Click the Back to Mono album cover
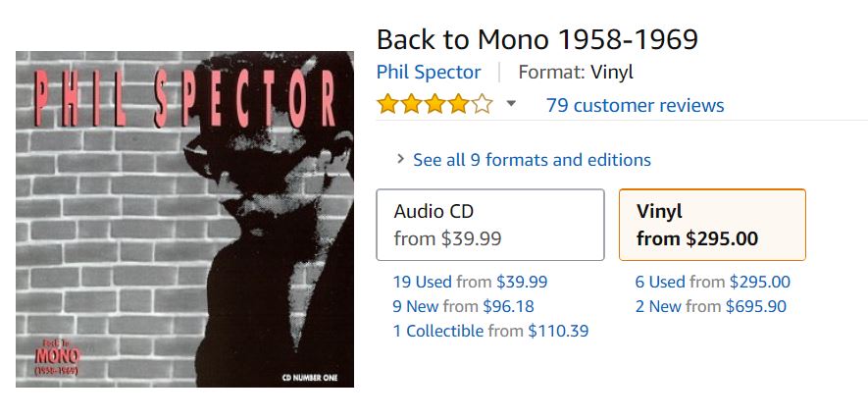The height and width of the screenshot is (418, 868). click(184, 219)
